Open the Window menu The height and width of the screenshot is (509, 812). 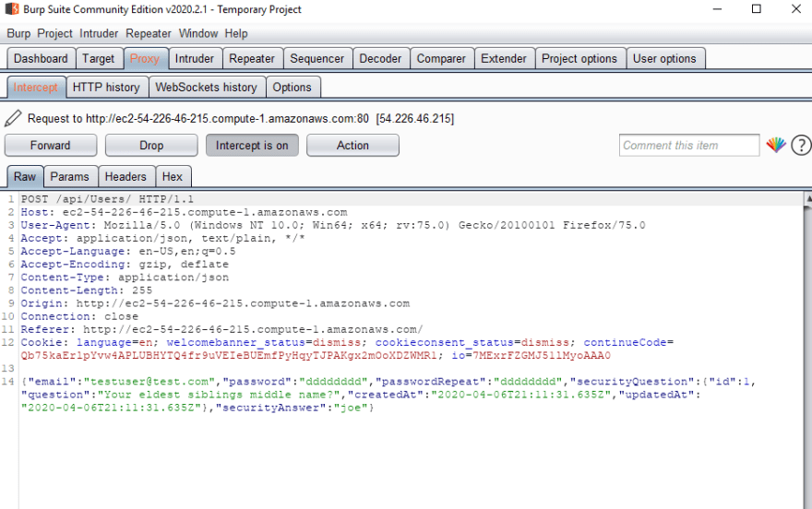point(198,33)
